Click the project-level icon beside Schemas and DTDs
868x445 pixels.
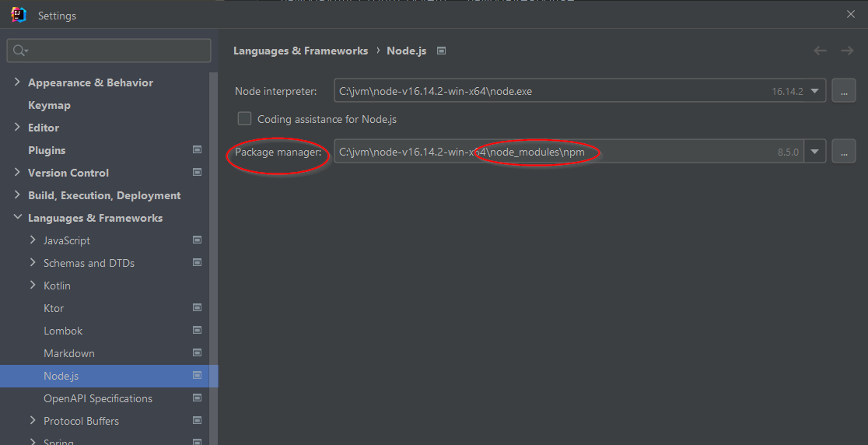[197, 262]
